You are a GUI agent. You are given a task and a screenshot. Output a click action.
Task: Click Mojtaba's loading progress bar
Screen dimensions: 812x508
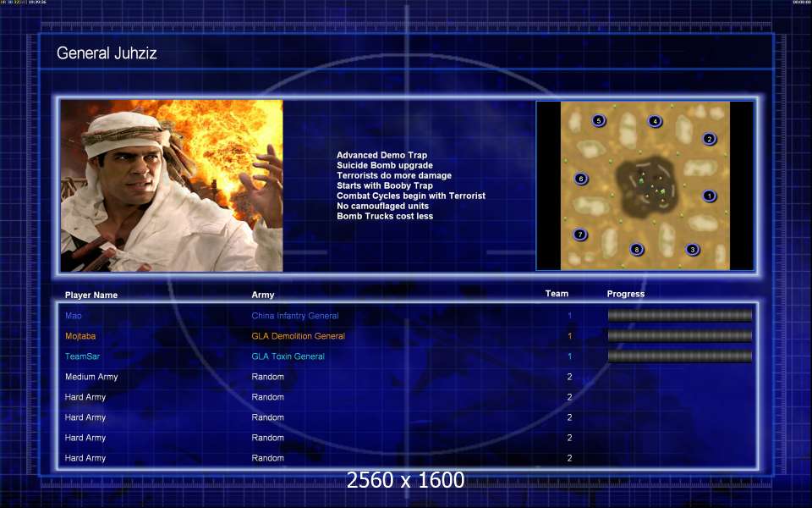(x=679, y=335)
